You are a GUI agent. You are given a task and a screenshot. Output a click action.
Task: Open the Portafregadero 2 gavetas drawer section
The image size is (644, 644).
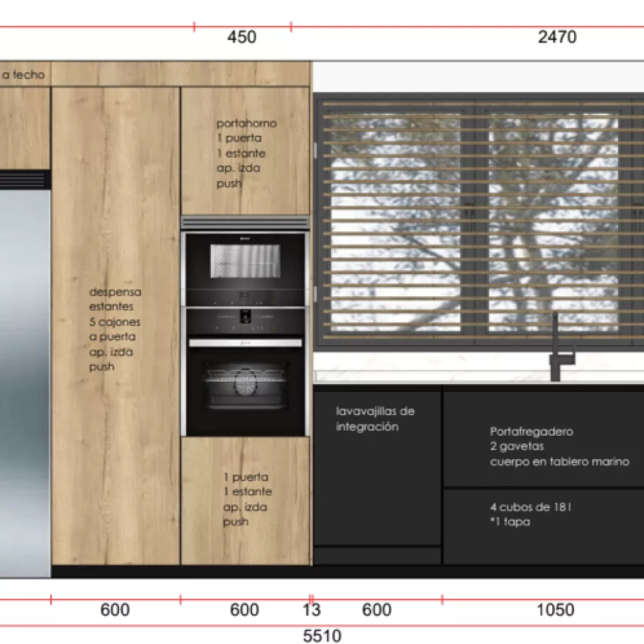tap(560, 447)
